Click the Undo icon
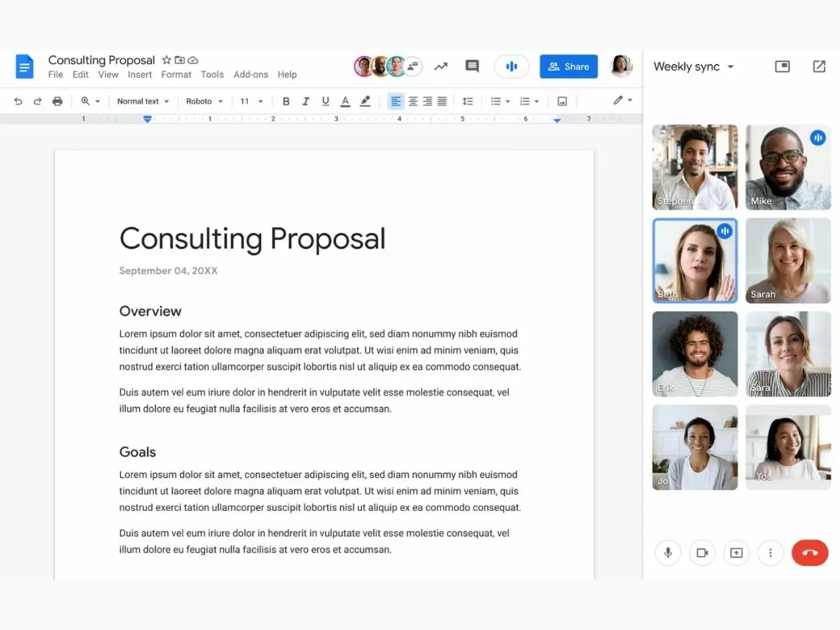 point(18,101)
